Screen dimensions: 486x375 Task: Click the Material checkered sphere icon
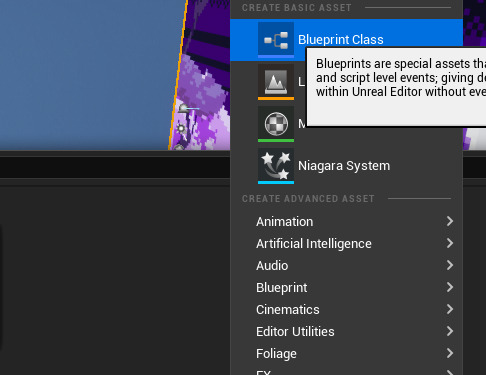tap(276, 124)
